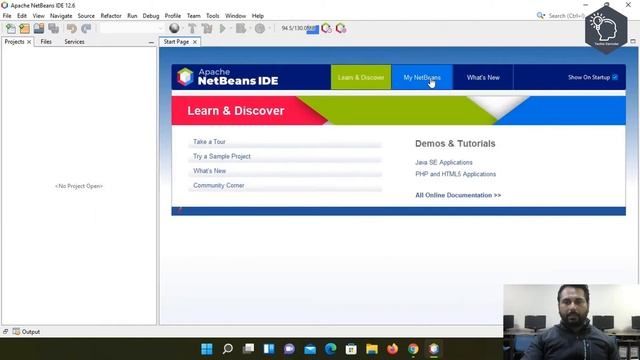Switch to the Projects tab
Viewport: 640px width, 360px height.
pyautogui.click(x=14, y=42)
